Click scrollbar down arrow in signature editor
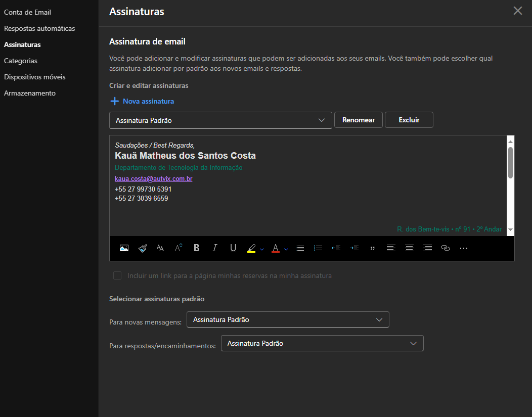 (510, 230)
